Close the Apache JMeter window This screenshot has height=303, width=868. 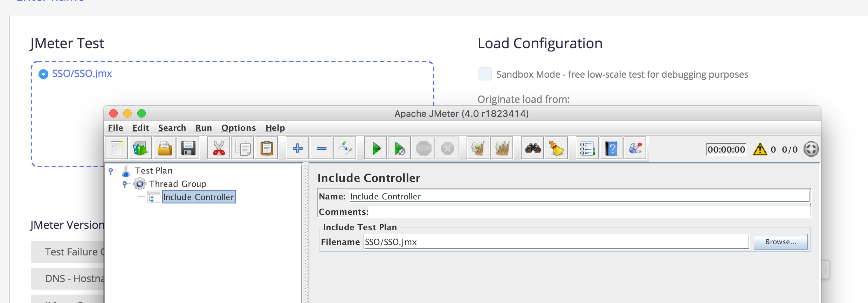[113, 113]
